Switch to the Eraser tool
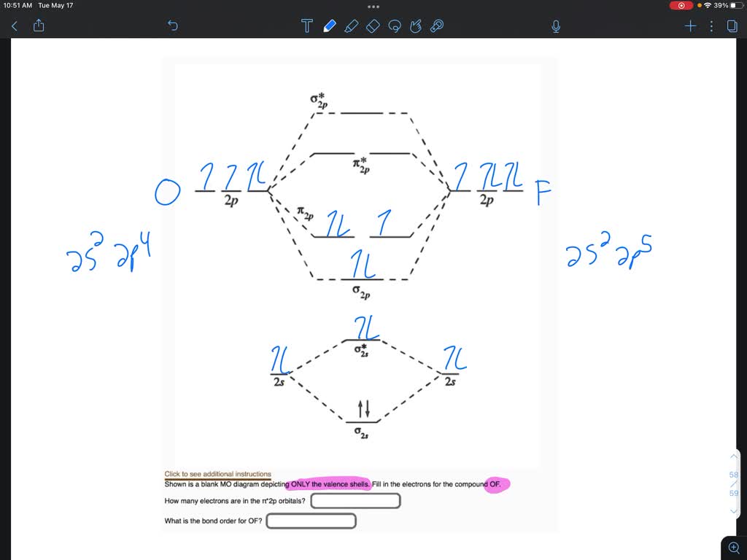 373,26
